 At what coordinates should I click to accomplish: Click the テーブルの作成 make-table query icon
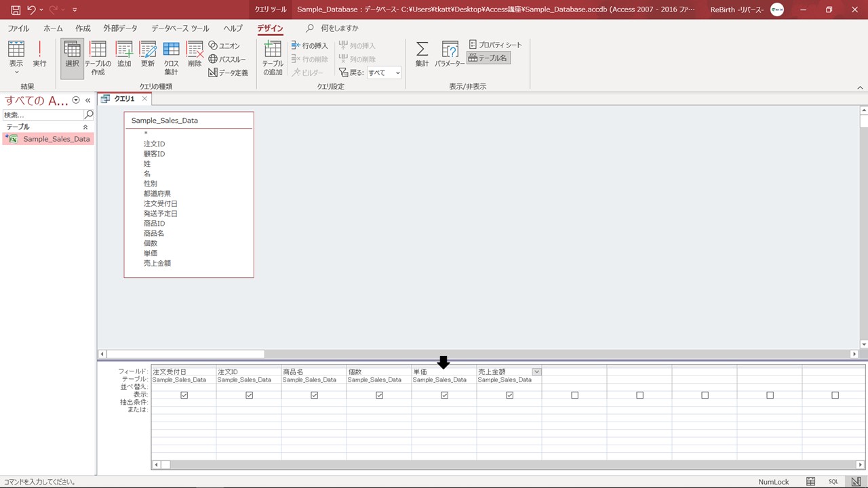point(98,57)
